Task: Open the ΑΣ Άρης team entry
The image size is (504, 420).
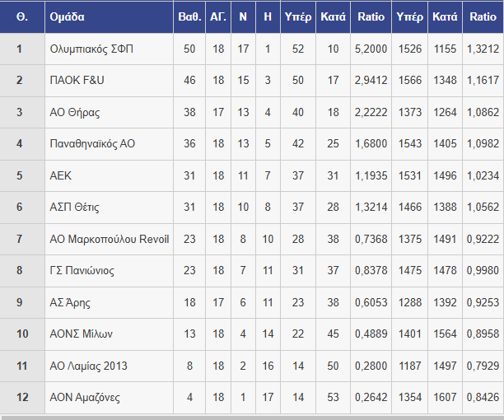Action: (x=70, y=303)
